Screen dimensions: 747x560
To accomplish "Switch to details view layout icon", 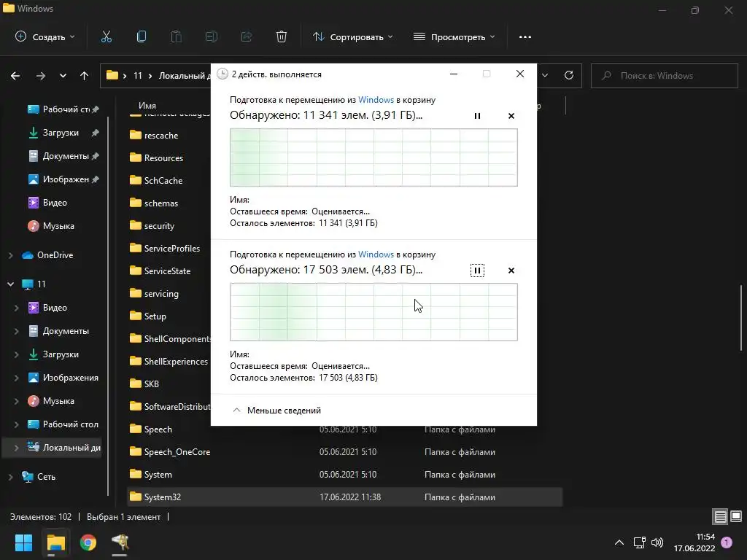I will (720, 516).
